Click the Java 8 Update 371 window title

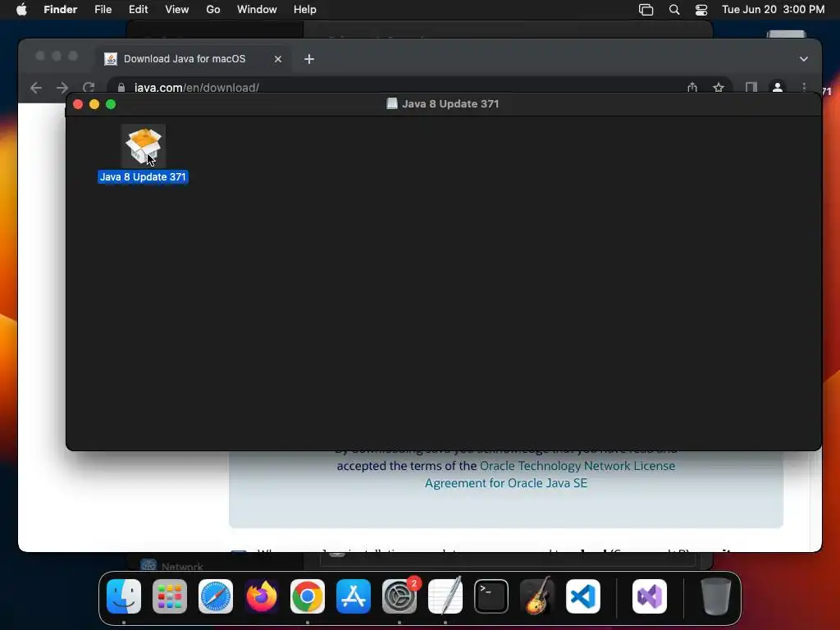click(x=450, y=104)
